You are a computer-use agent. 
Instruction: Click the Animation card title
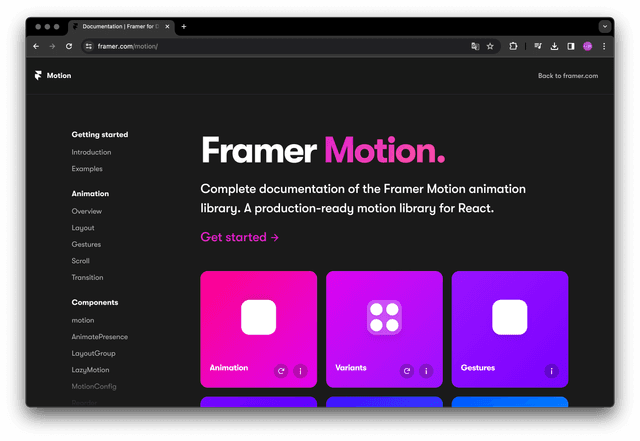pos(229,368)
